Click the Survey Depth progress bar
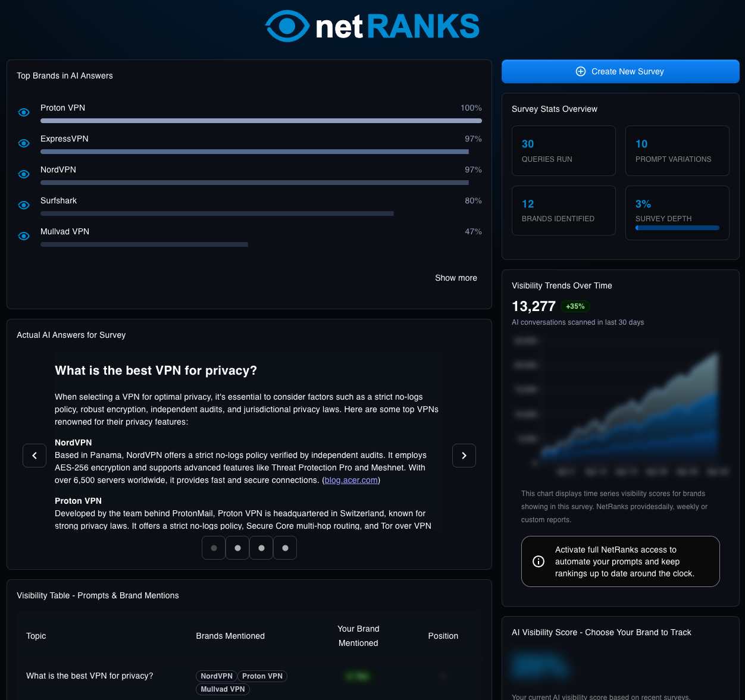745x700 pixels. (x=677, y=228)
